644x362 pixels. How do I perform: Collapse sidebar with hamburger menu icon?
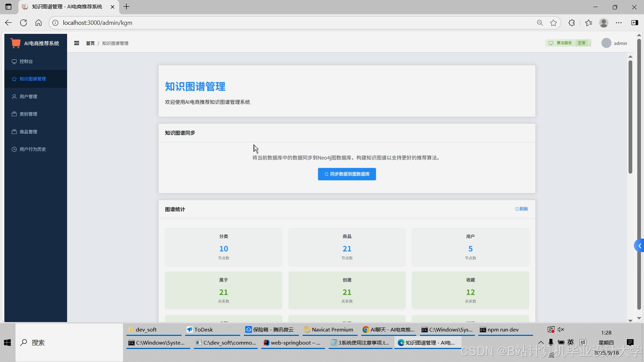[x=76, y=43]
